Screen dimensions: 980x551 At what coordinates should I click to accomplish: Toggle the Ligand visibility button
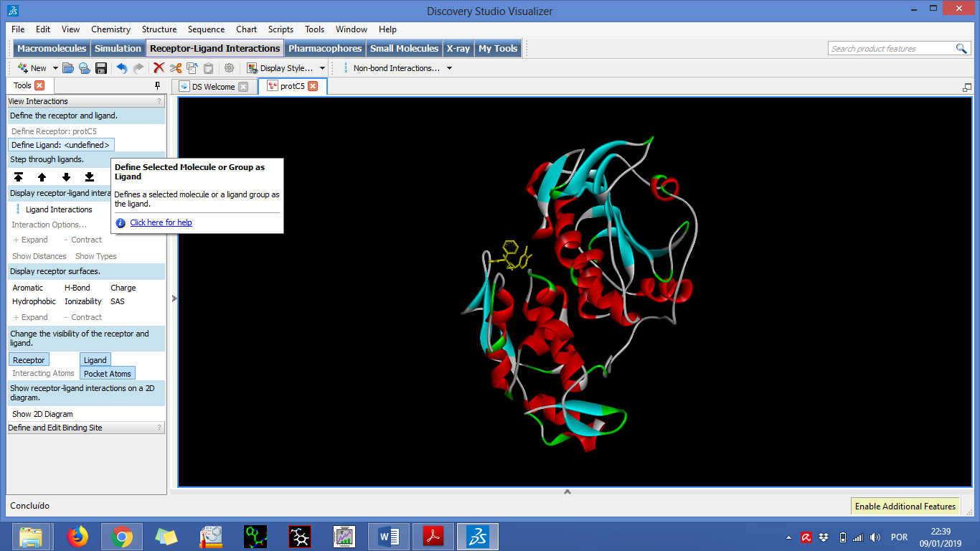(95, 359)
